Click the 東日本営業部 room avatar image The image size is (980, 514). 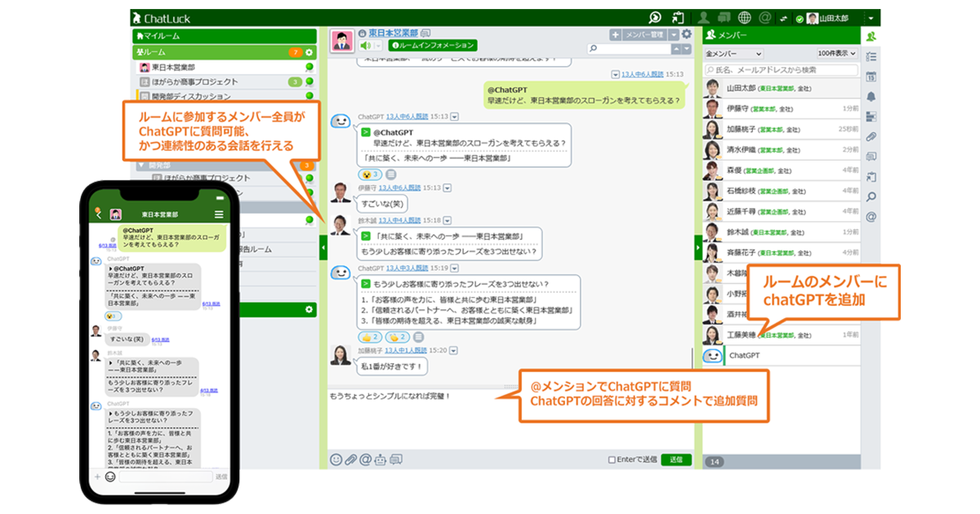click(341, 39)
